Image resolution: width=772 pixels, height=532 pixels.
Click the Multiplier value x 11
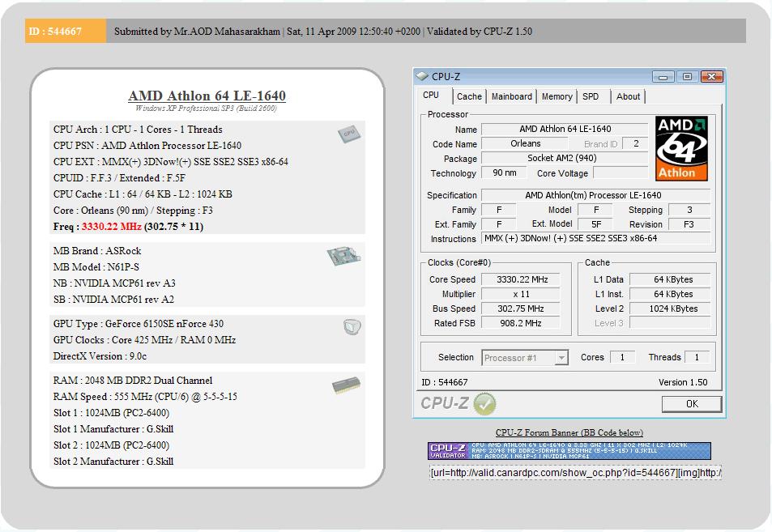coord(520,294)
